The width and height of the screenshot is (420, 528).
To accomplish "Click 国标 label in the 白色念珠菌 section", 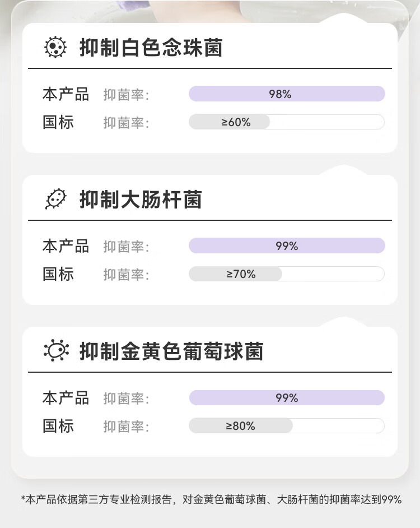I will coord(58,122).
